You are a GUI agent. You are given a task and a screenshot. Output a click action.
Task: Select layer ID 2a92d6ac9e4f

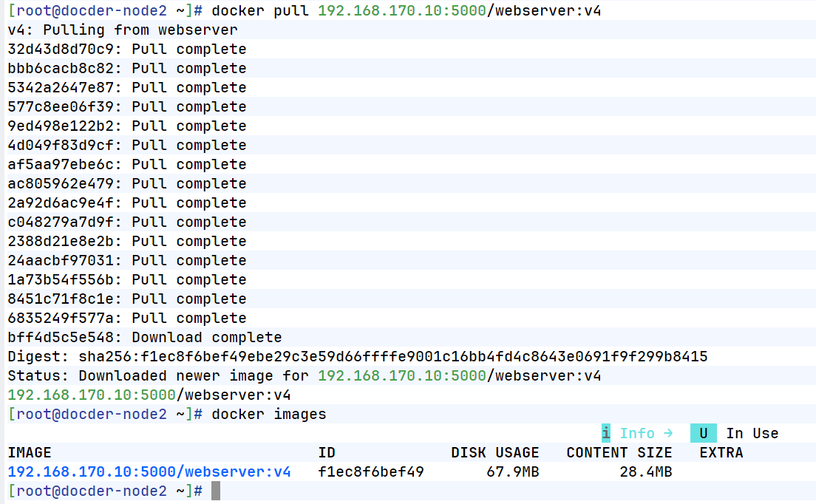pyautogui.click(x=61, y=202)
